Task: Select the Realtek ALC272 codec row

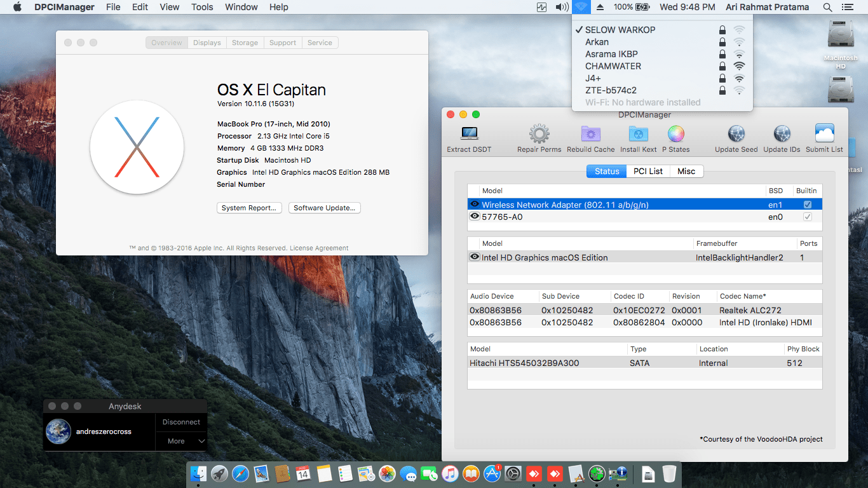Action: [x=644, y=310]
